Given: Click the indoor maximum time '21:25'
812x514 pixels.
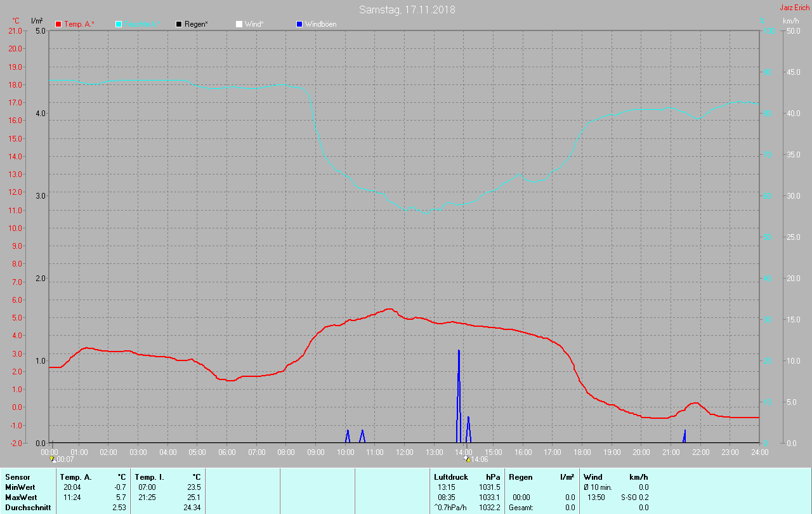Looking at the screenshot, I should click(x=147, y=497).
